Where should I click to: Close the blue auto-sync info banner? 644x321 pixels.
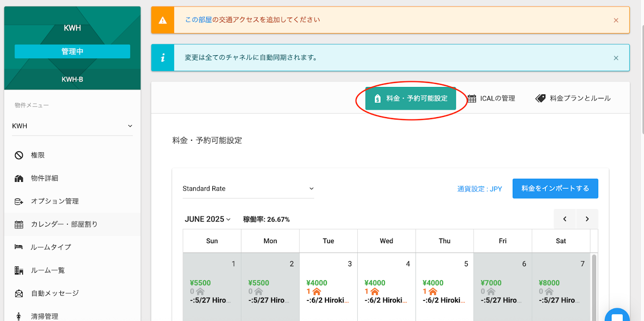coord(616,58)
